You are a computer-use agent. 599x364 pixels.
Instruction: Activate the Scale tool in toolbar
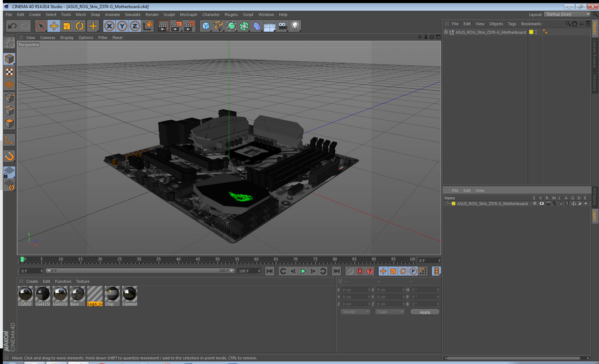point(67,26)
